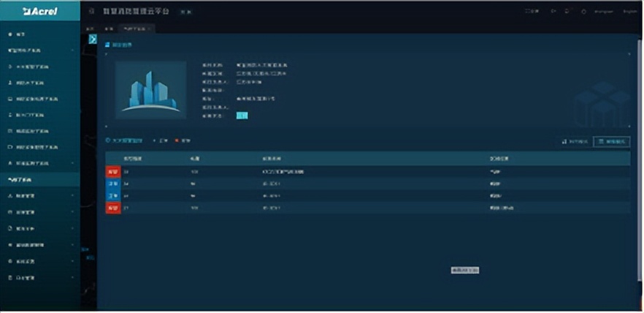Click the vertical scrollbar on the right edge
This screenshot has width=644, height=313.
tap(639, 160)
